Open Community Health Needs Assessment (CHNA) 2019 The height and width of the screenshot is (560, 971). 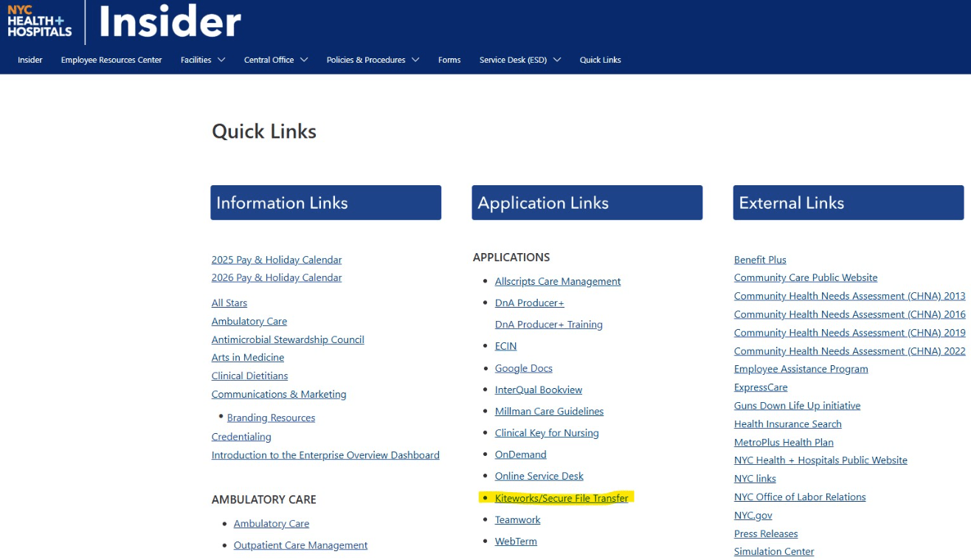[849, 333]
